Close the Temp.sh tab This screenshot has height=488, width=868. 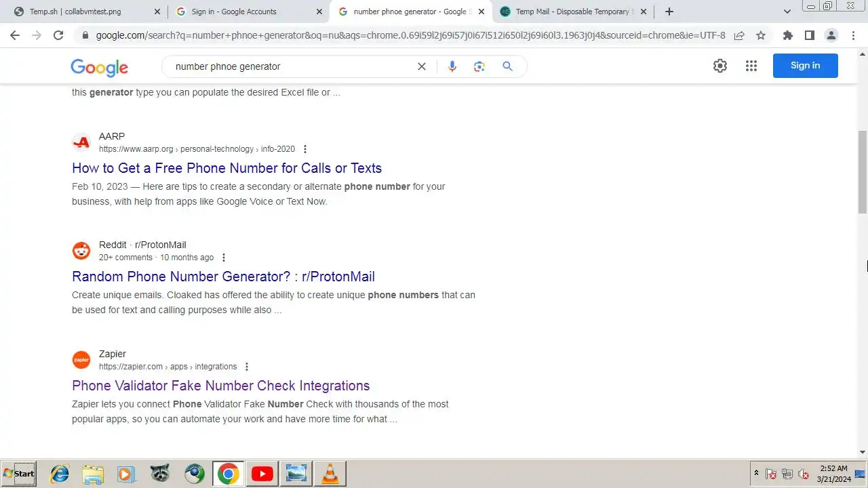coord(157,12)
